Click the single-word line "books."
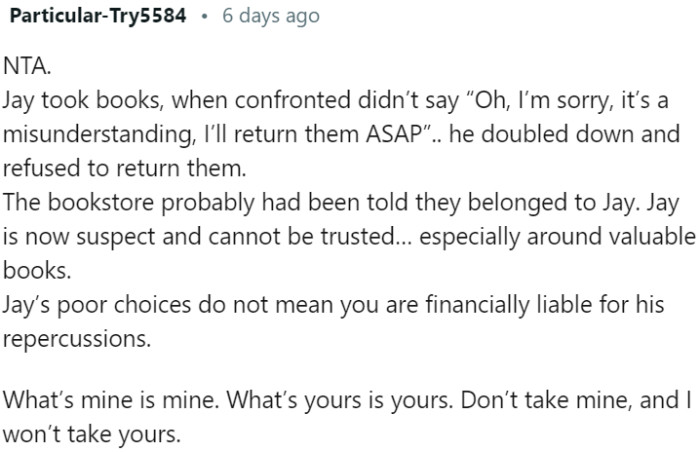This screenshot has height=452, width=700. tap(31, 266)
